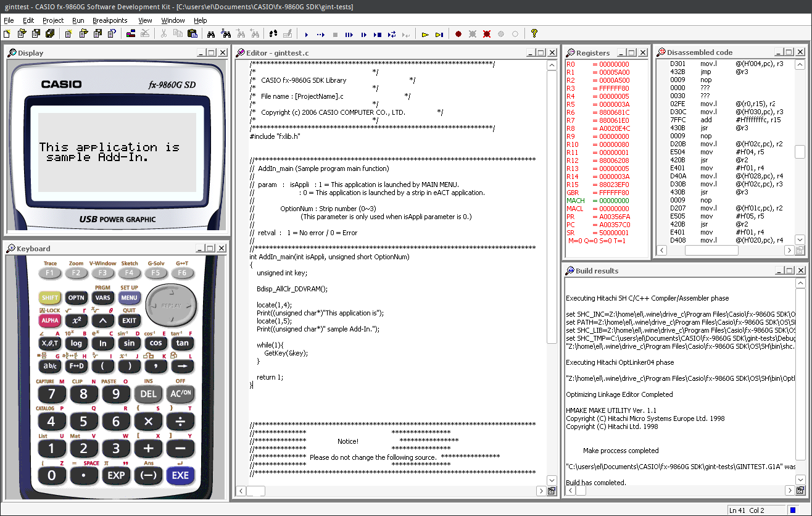
Task: Toggle breakpoint using dark red circle icon
Action: [x=458, y=34]
